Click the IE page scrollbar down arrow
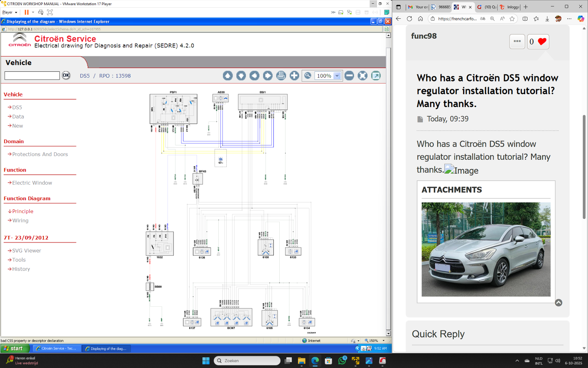 coord(388,333)
